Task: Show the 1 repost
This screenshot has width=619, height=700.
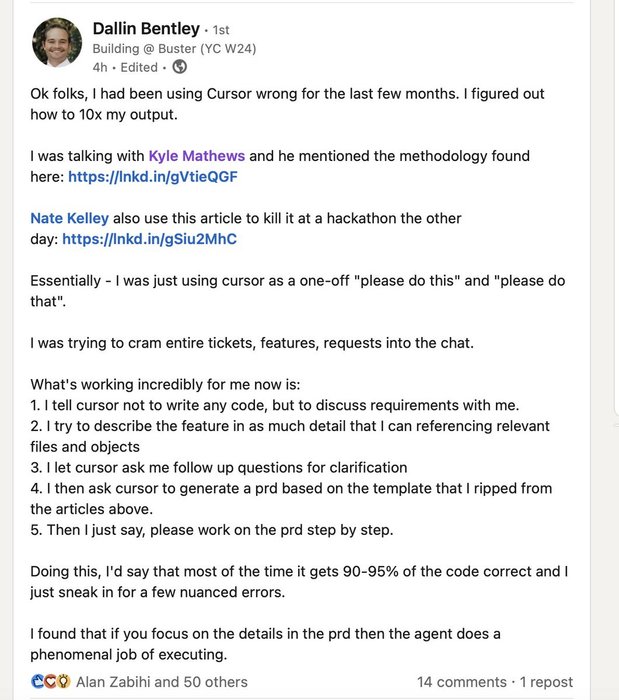Action: 546,682
